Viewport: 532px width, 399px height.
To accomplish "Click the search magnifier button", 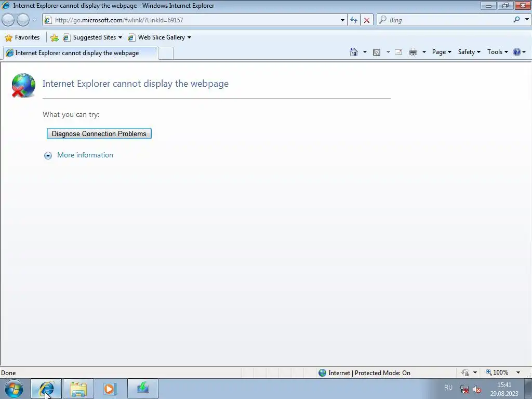I will coord(516,20).
